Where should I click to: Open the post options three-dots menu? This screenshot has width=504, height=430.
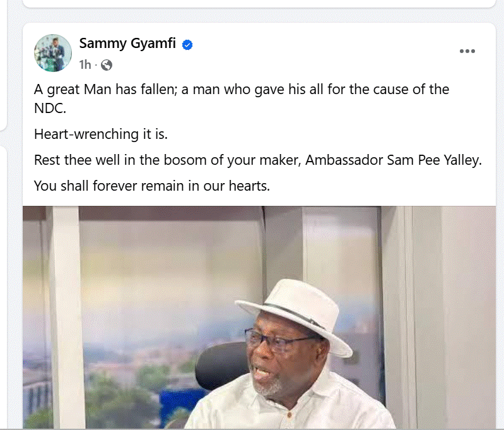(467, 51)
